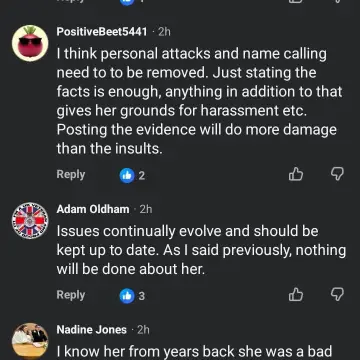360x360 pixels.
Task: Thumbs up Adam Oldham's comment
Action: click(x=296, y=295)
